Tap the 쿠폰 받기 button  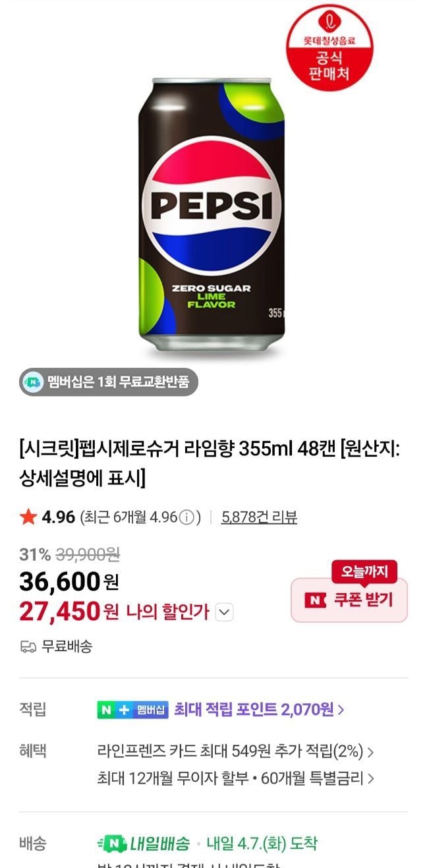[349, 600]
